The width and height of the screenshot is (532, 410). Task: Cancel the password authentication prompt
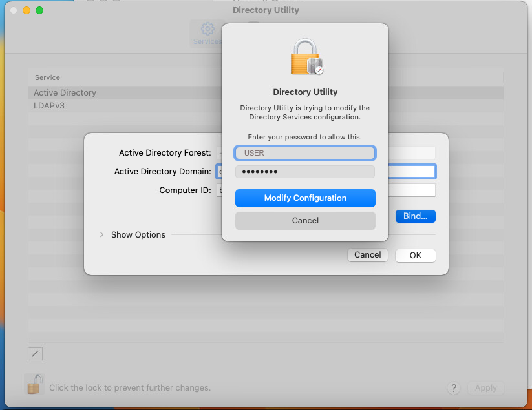click(x=305, y=220)
